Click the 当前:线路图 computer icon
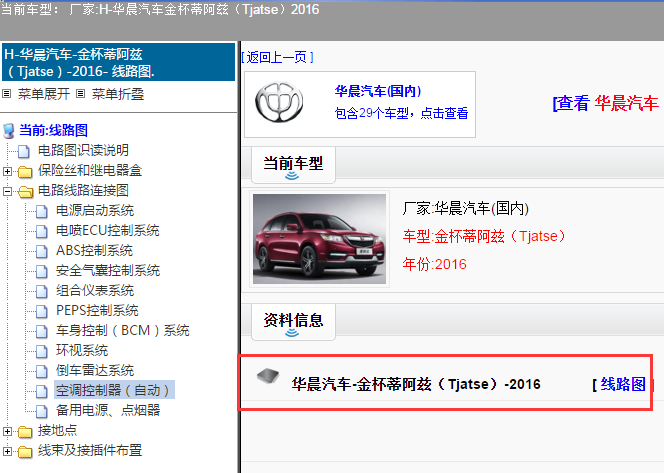 click(x=9, y=130)
